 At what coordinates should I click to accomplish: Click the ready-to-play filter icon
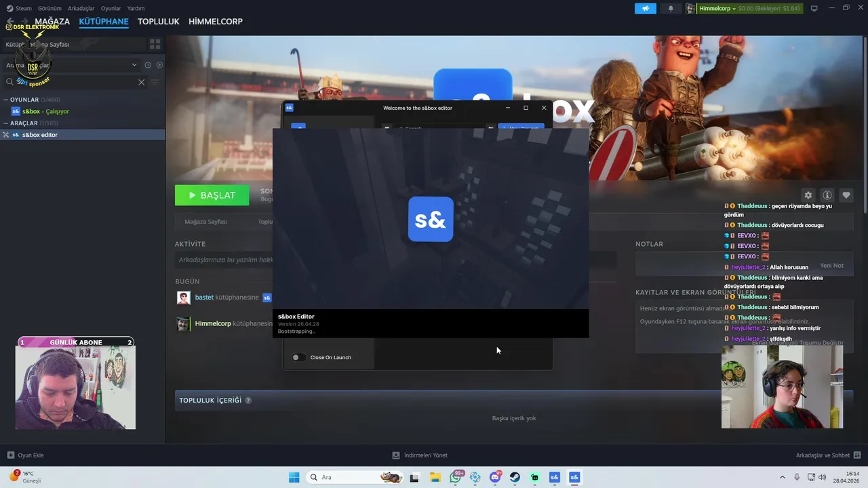click(x=159, y=65)
